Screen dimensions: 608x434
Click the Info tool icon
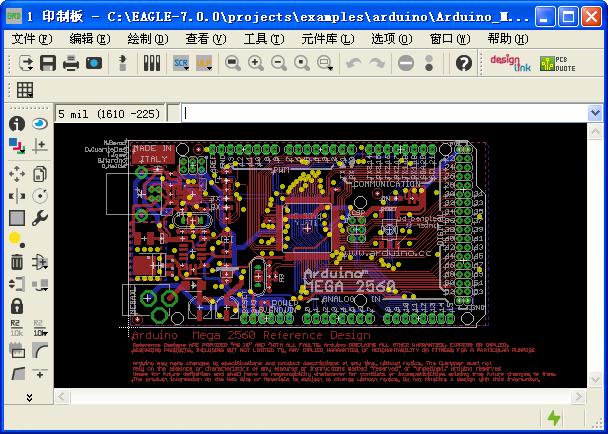[17, 124]
